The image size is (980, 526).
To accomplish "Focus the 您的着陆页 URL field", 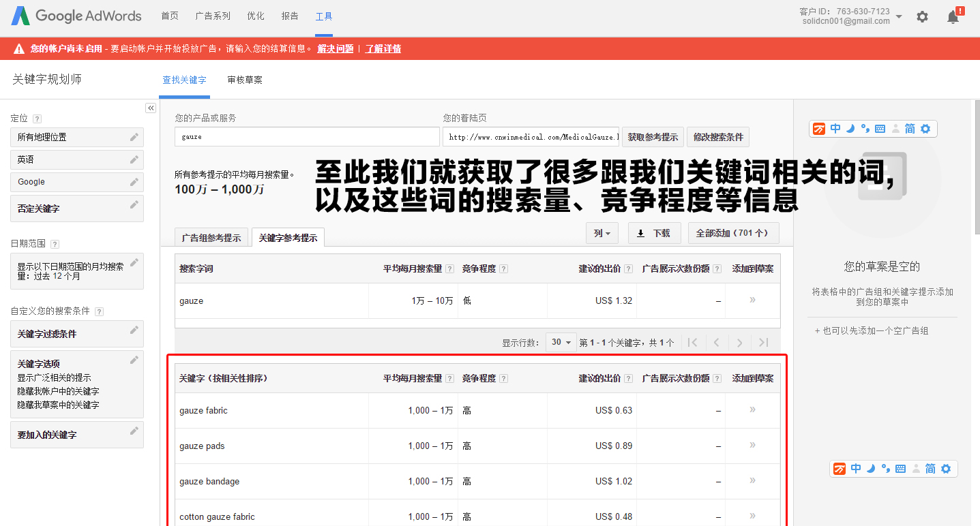I will pos(531,137).
